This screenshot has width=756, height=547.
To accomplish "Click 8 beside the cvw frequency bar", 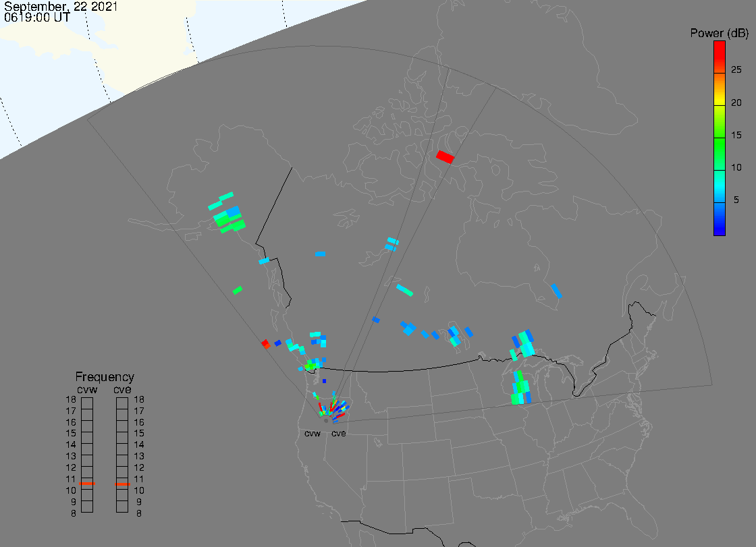I will [x=74, y=514].
